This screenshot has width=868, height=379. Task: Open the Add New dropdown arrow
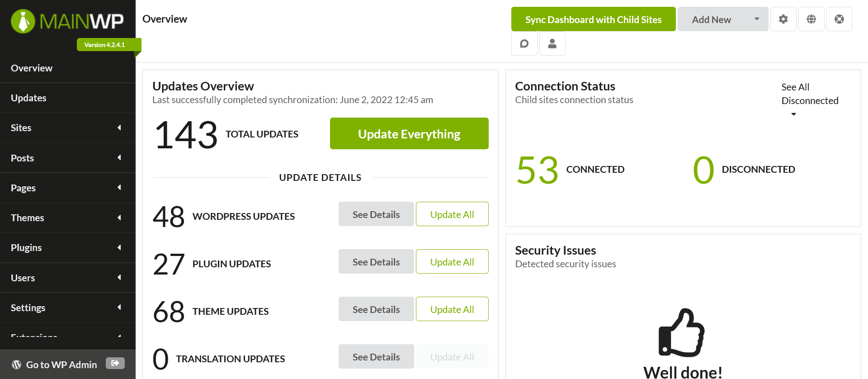757,19
